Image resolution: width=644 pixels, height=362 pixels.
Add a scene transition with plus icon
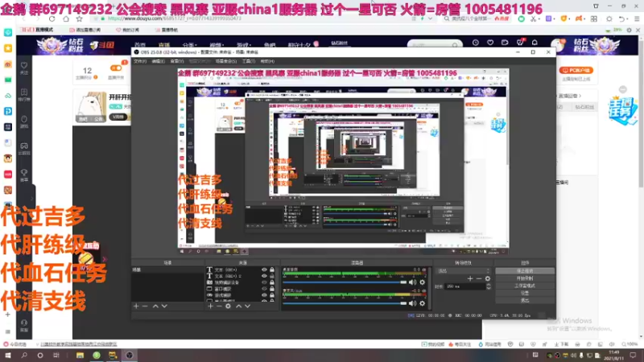[x=470, y=278]
